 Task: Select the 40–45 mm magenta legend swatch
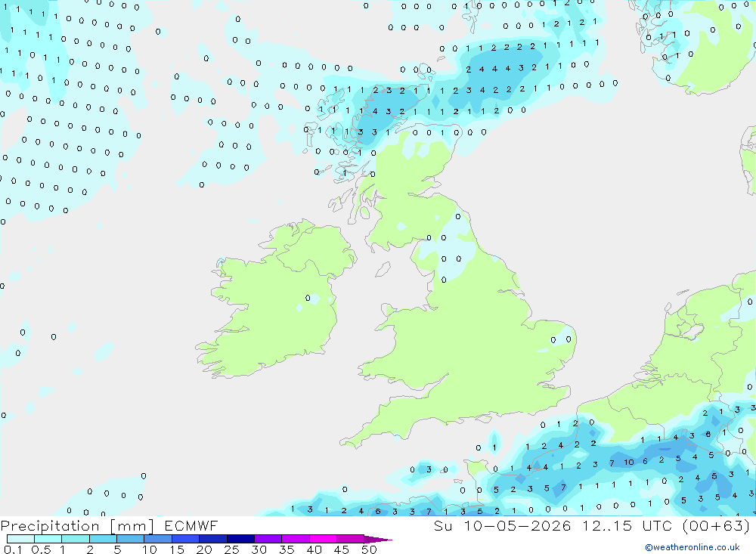tap(323, 539)
